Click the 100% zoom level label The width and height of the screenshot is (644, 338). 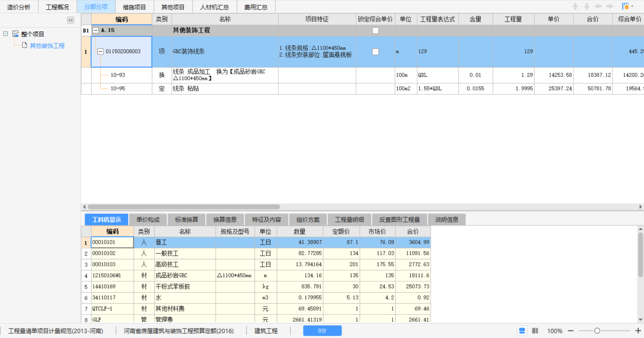pyautogui.click(x=555, y=331)
